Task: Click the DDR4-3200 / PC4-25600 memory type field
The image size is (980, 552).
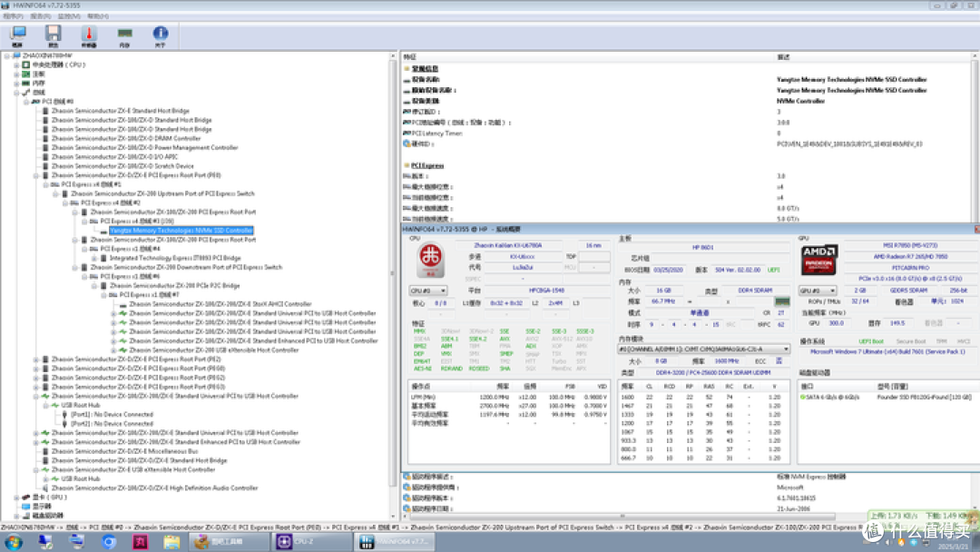Action: click(x=712, y=372)
